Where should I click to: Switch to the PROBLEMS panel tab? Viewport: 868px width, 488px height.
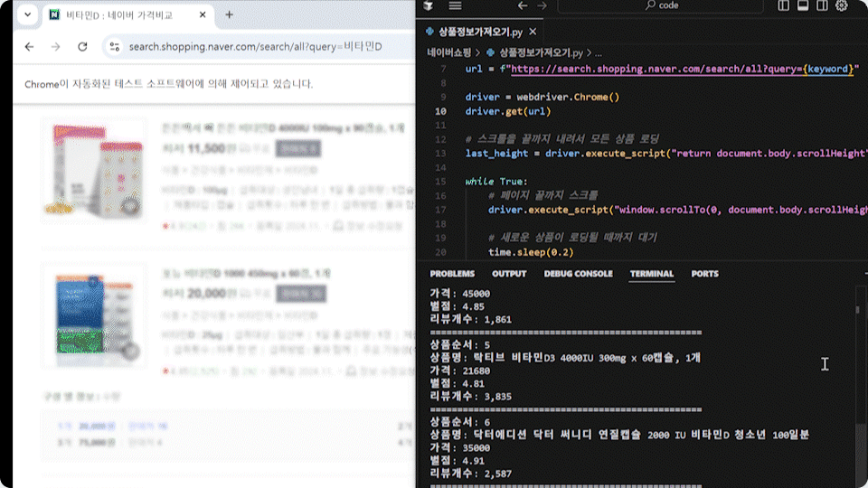pyautogui.click(x=452, y=274)
